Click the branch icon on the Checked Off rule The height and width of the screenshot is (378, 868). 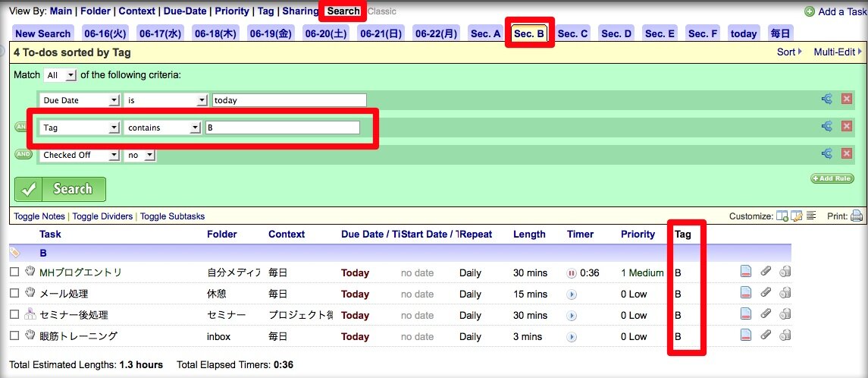826,154
